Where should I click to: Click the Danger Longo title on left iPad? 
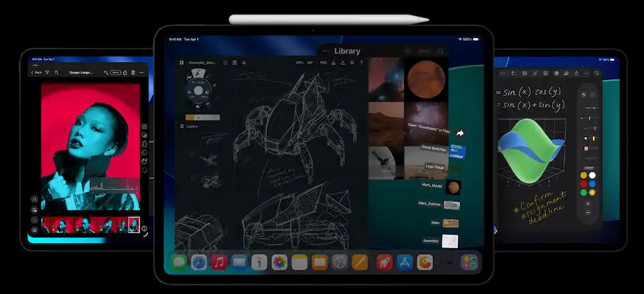(81, 73)
